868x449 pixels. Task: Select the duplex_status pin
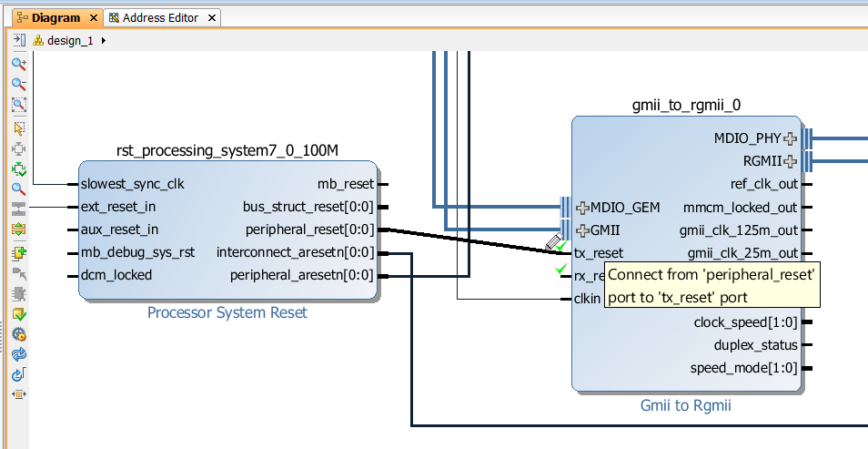point(755,345)
